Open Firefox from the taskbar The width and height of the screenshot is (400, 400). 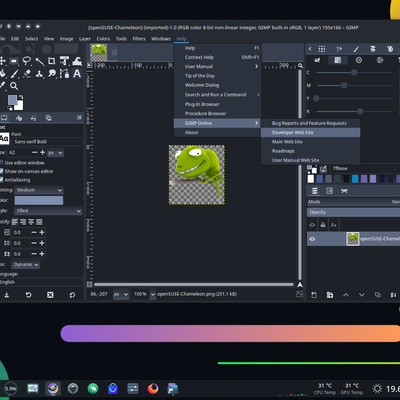(153, 388)
